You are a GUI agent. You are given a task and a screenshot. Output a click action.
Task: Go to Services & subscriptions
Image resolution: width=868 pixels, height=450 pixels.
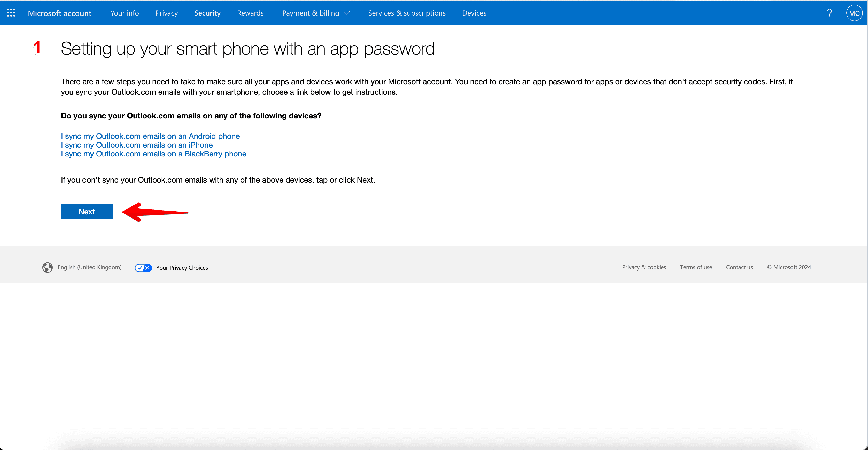click(407, 13)
